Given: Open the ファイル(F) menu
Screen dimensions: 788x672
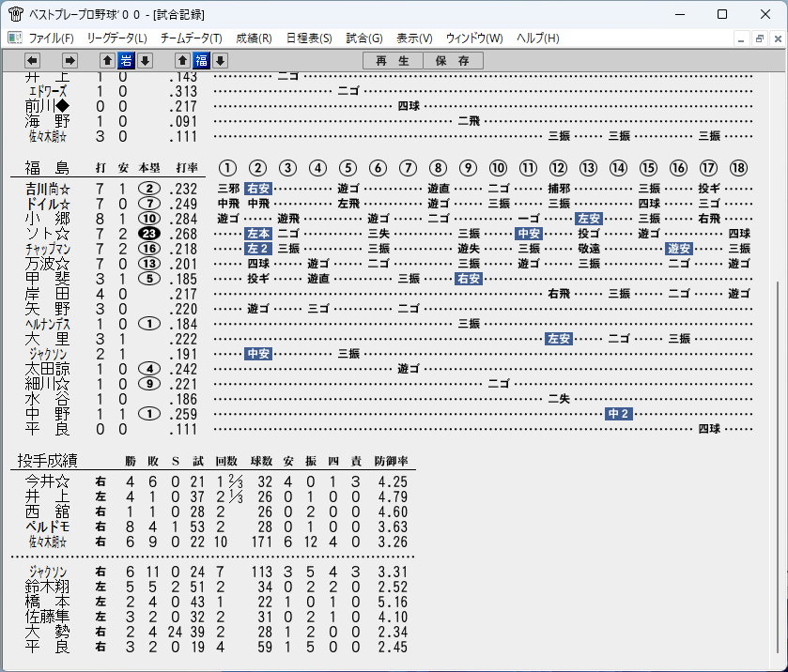Looking at the screenshot, I should (x=52, y=38).
